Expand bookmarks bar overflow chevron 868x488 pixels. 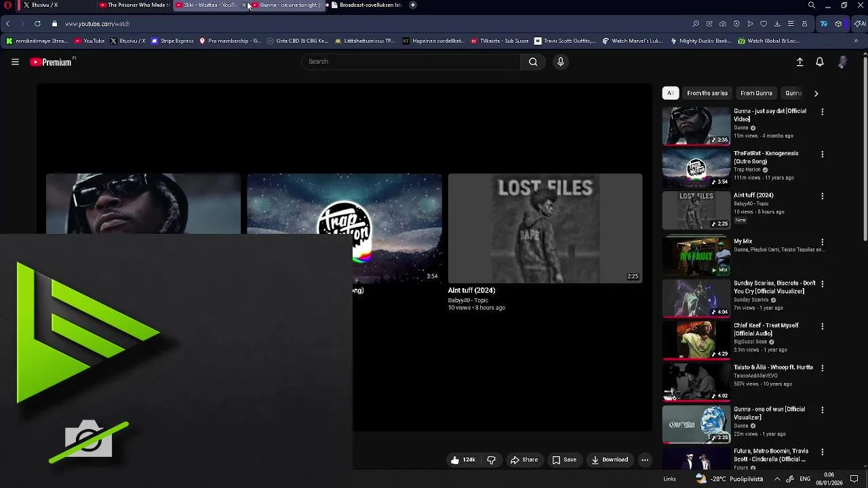(x=856, y=41)
